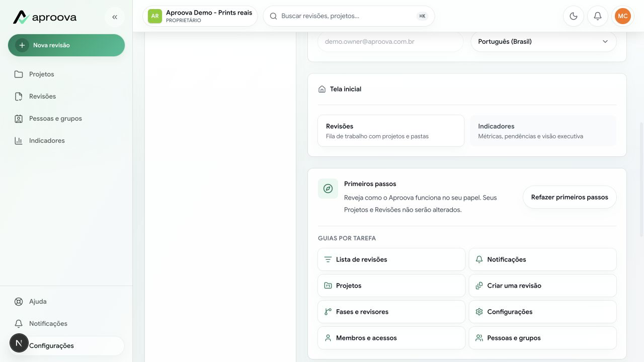Click the Ajuda lifebuoy icon

coord(19,302)
